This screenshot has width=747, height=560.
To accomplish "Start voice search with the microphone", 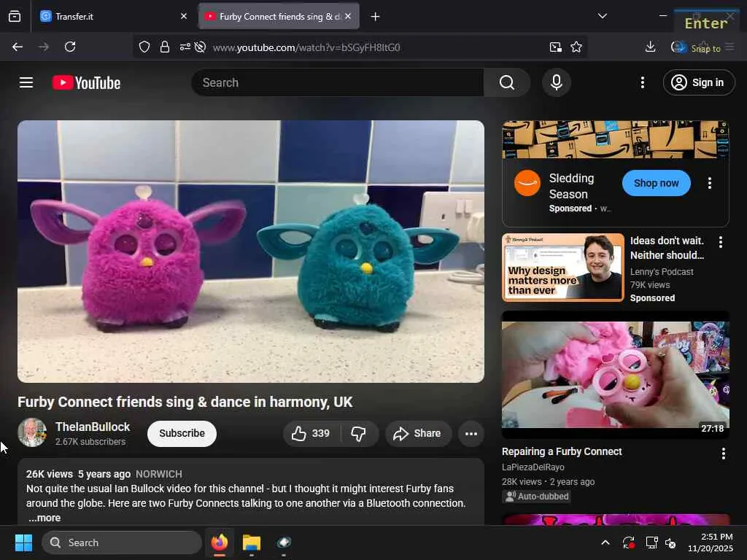I will click(x=556, y=82).
